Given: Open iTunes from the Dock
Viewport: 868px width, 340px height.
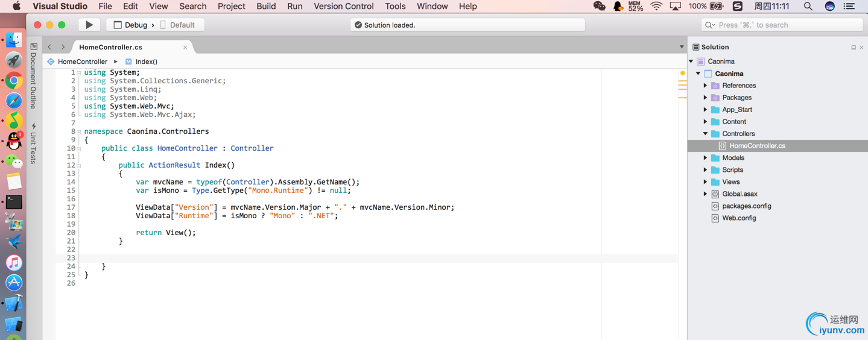Looking at the screenshot, I should [x=14, y=263].
